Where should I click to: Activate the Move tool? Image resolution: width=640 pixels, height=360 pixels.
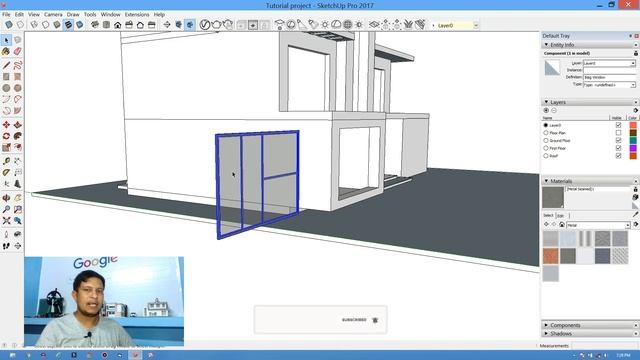point(6,124)
